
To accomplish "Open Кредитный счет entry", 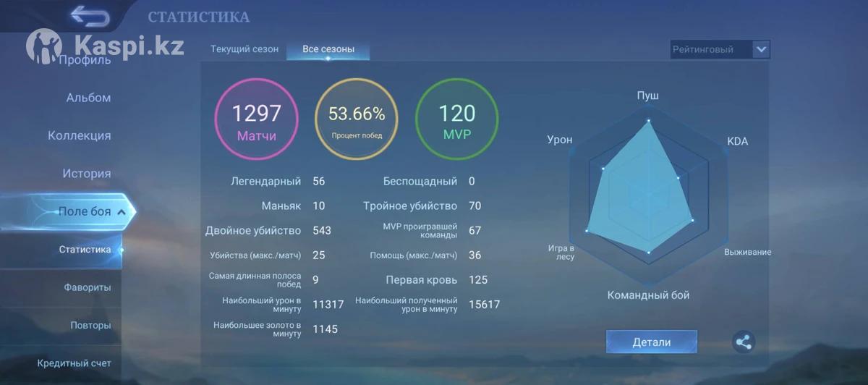I will coord(75,363).
